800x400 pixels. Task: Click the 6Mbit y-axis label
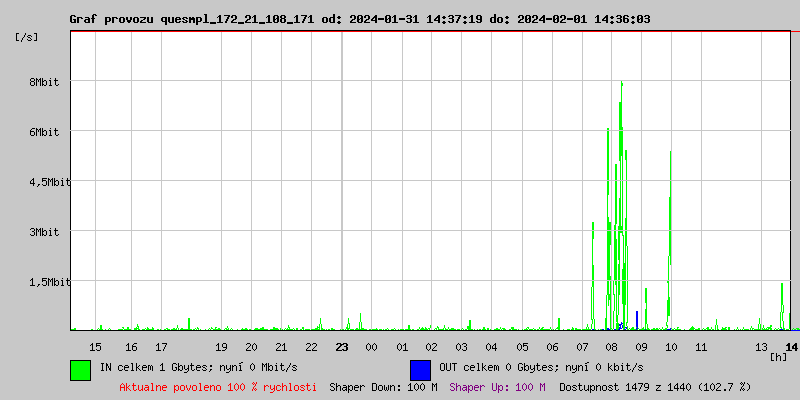point(44,132)
